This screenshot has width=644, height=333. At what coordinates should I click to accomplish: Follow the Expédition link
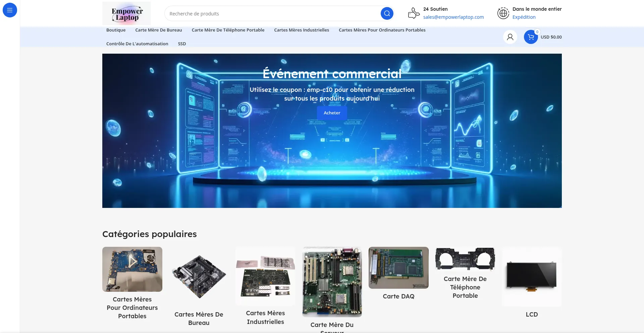(x=524, y=17)
